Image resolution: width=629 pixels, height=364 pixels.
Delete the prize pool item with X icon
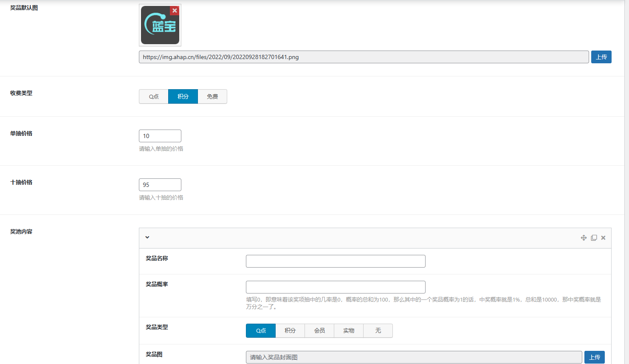603,238
